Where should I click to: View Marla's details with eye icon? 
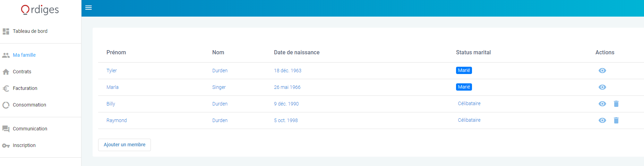pos(602,87)
